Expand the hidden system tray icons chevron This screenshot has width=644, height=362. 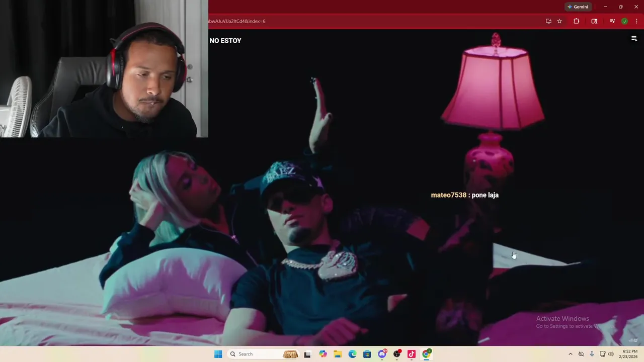[x=570, y=354]
